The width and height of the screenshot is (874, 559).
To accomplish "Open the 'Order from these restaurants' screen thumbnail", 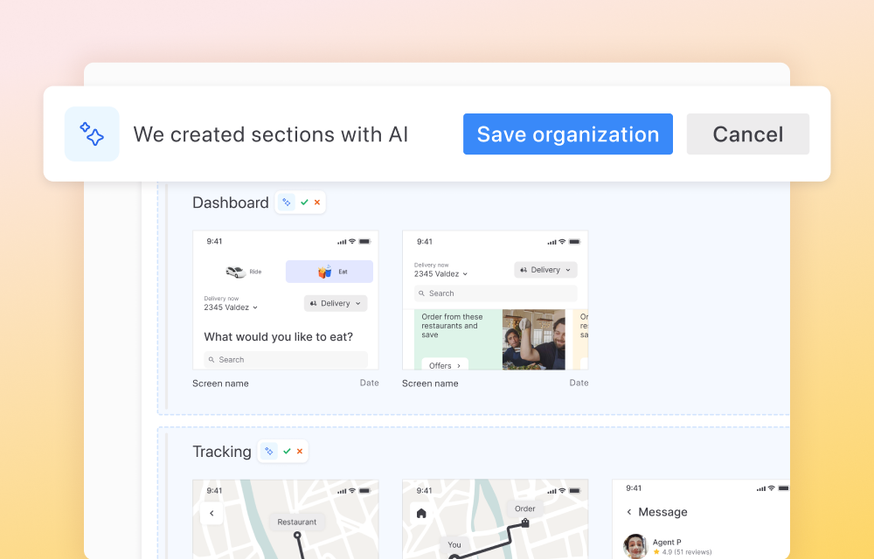I will (495, 300).
